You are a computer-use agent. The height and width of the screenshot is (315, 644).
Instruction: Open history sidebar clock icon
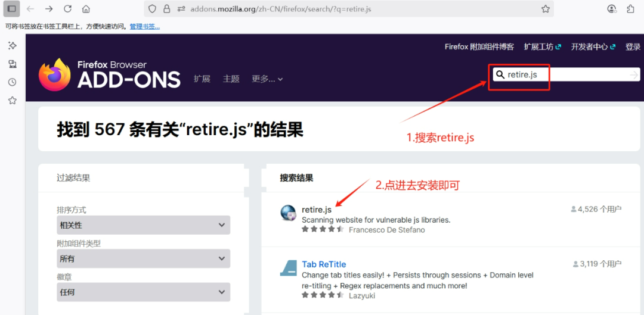coord(13,82)
